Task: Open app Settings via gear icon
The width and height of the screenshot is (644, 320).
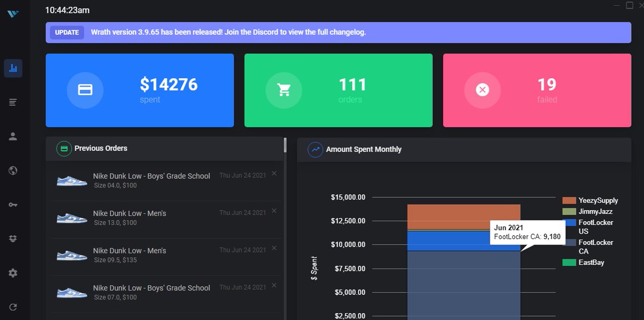Action: 13,273
